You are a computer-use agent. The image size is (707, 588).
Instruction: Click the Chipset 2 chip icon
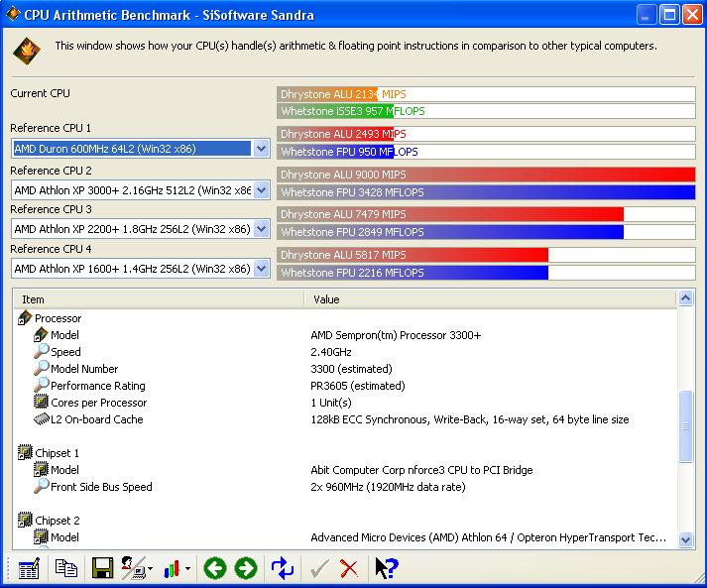pos(25,520)
